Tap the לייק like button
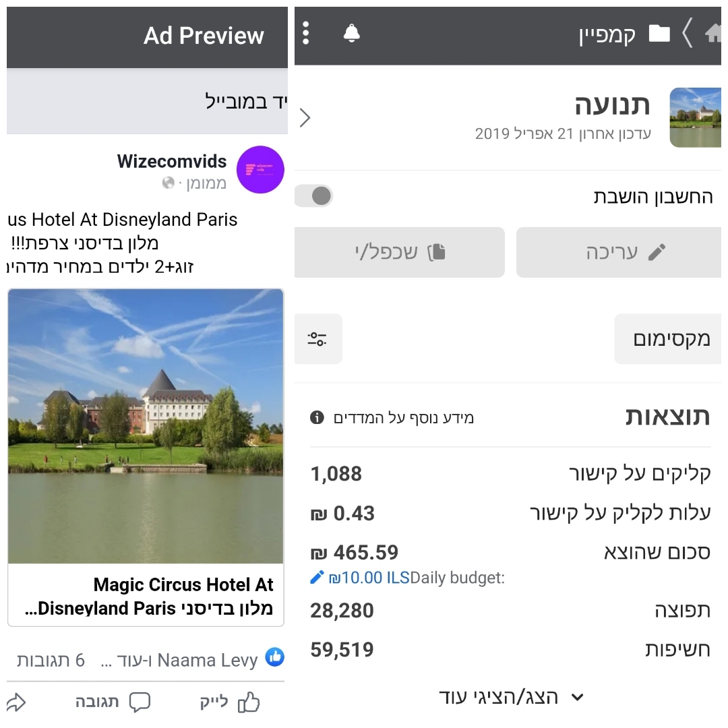The width and height of the screenshot is (728, 728). pos(229,702)
